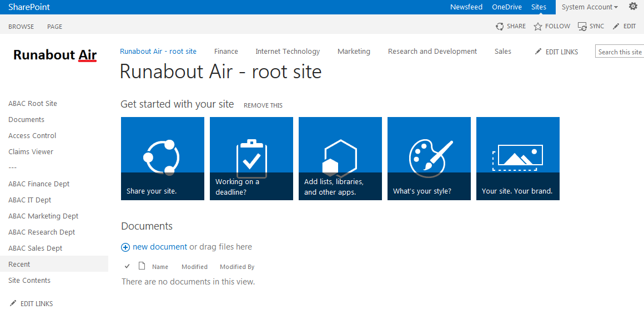Screen dimensions: 644x320
Task: Open Newsfeed in the top bar
Action: point(466,7)
